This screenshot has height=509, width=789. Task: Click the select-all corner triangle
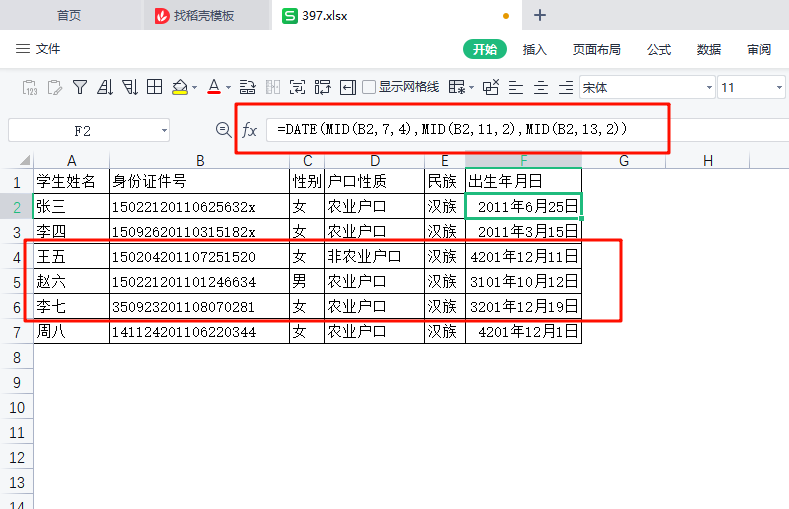coord(25,161)
